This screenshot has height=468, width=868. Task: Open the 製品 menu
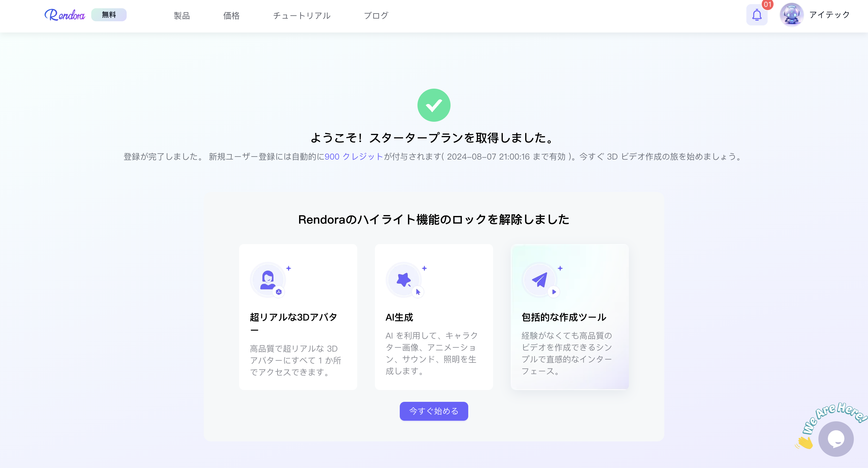point(182,15)
